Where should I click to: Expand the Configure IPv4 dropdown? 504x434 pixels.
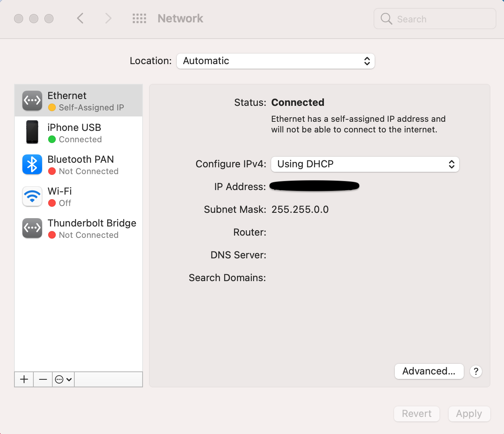[365, 164]
